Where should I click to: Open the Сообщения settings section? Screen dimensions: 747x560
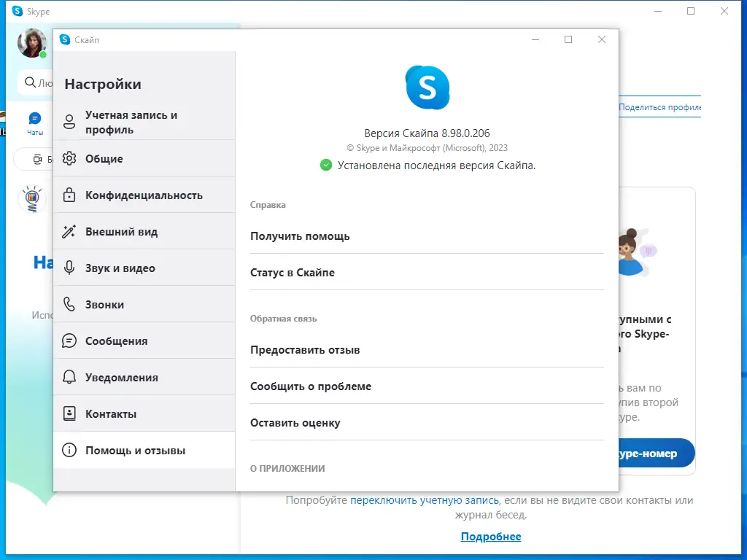click(x=144, y=341)
